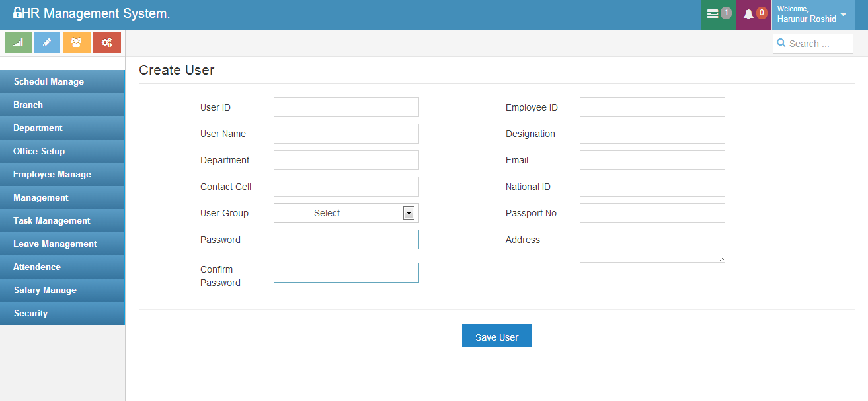Viewport: 868px width, 401px height.
Task: Open the User Group select dropdown
Action: coord(346,213)
